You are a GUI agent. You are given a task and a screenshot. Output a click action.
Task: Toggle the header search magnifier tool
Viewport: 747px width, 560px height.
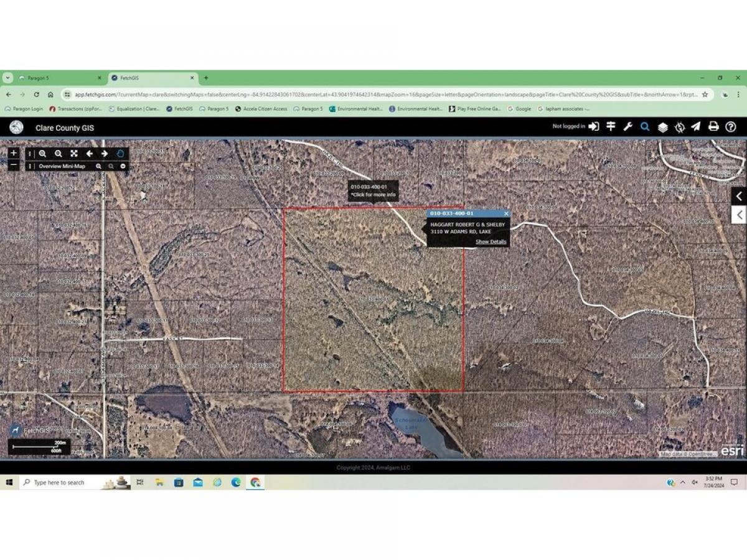(645, 127)
